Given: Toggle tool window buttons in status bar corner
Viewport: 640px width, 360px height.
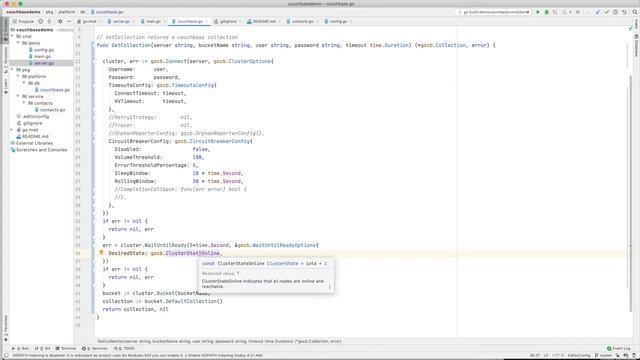Looking at the screenshot, I should (6, 356).
